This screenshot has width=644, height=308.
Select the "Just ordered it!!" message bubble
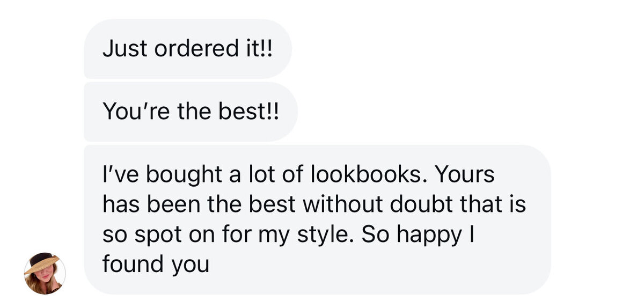tap(187, 49)
